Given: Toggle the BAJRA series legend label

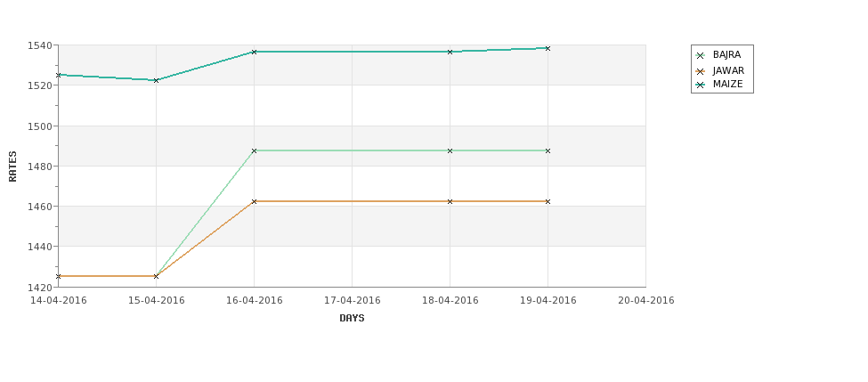Looking at the screenshot, I should click(726, 55).
